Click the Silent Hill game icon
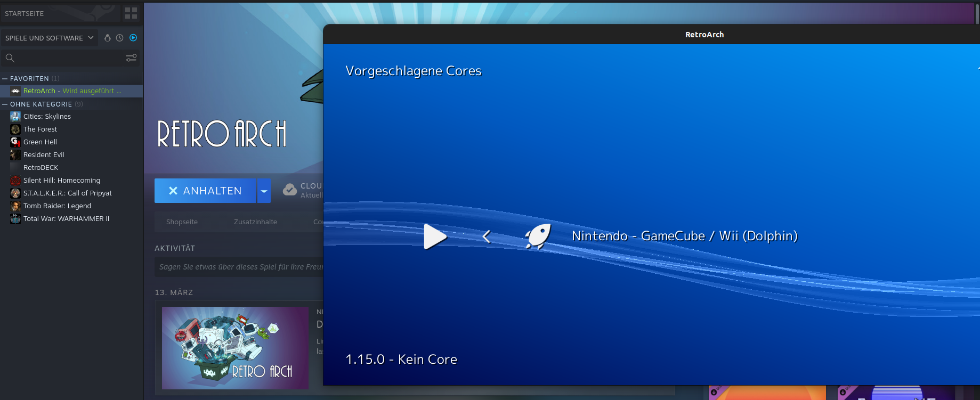 (15, 181)
